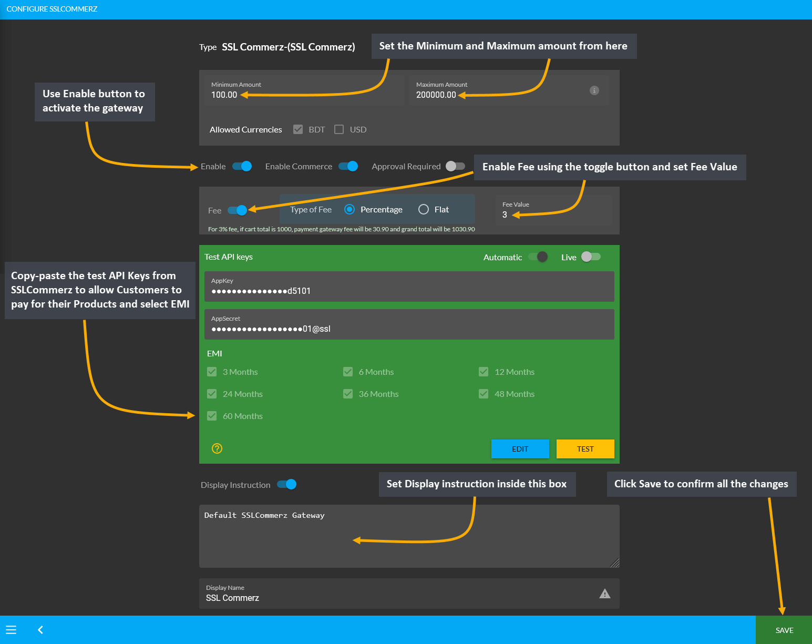This screenshot has height=644, width=812.
Task: Click the AppKey field
Action: point(409,287)
